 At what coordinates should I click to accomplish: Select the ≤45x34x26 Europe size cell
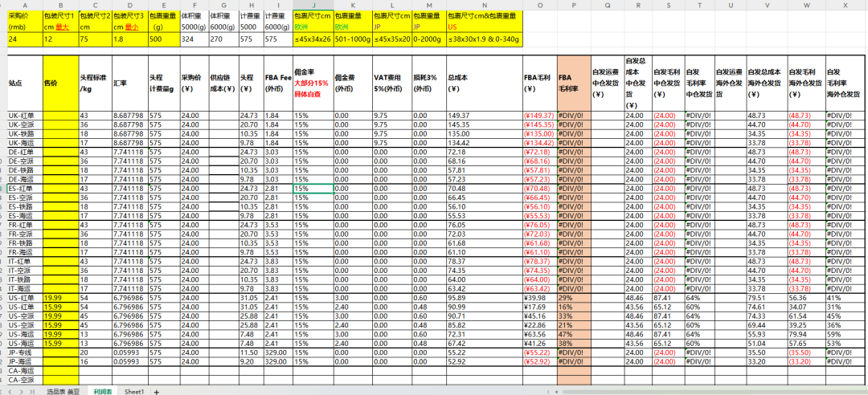coord(313,40)
